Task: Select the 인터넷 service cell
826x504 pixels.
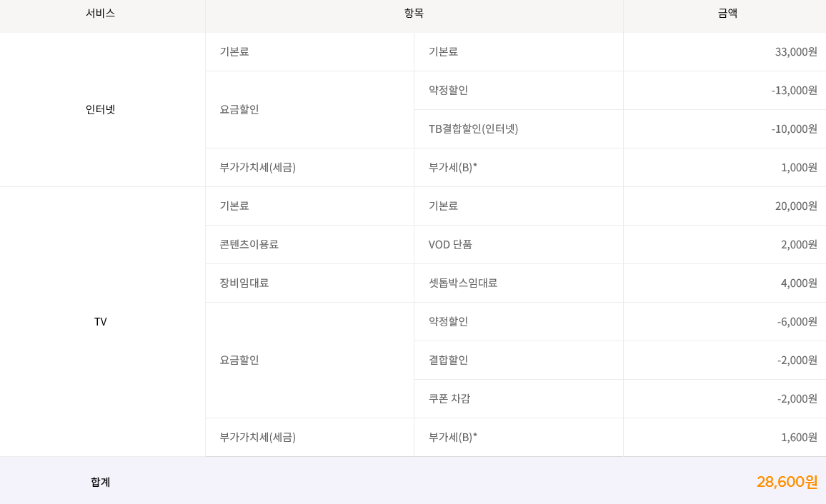Action: click(100, 109)
